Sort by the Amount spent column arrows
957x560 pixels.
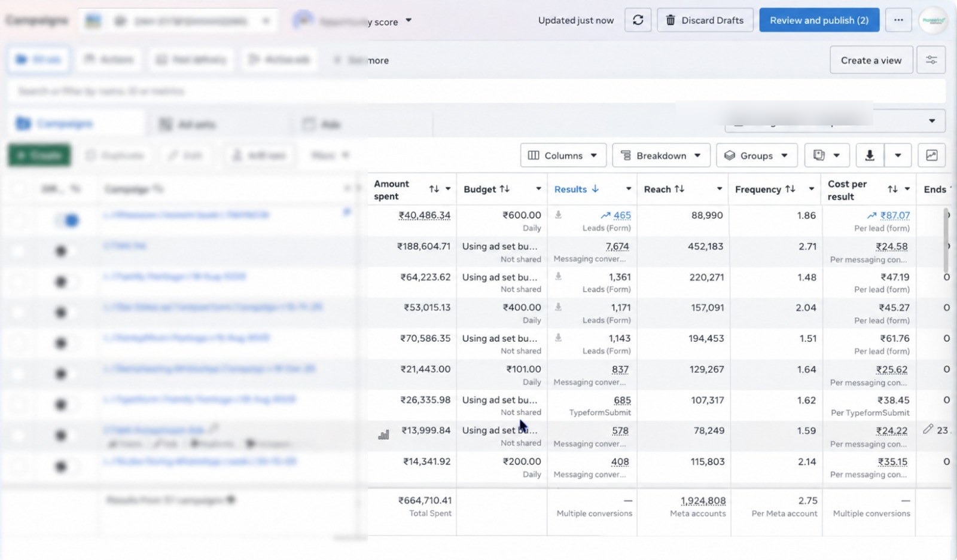tap(434, 189)
